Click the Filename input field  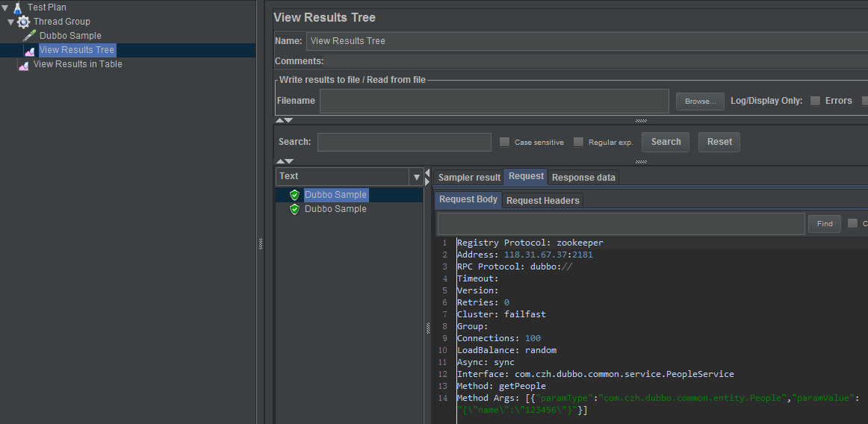(x=495, y=102)
